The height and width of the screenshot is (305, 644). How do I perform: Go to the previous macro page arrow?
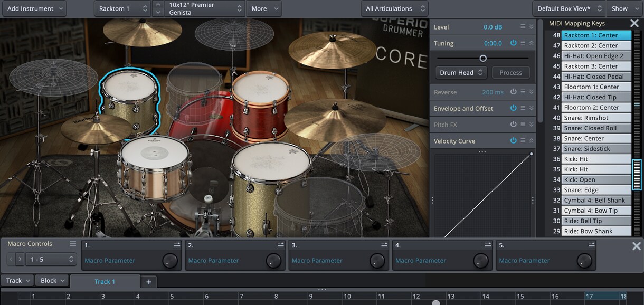12,259
